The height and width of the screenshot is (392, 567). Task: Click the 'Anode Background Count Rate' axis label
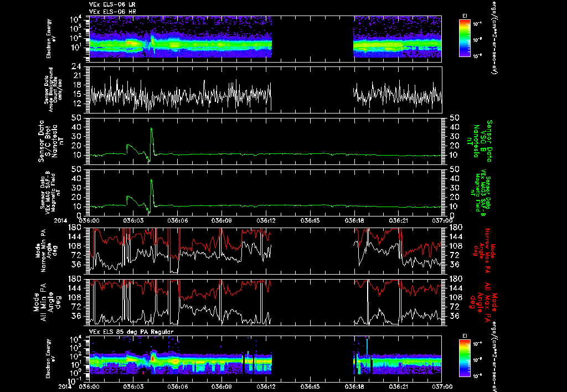pos(53,90)
